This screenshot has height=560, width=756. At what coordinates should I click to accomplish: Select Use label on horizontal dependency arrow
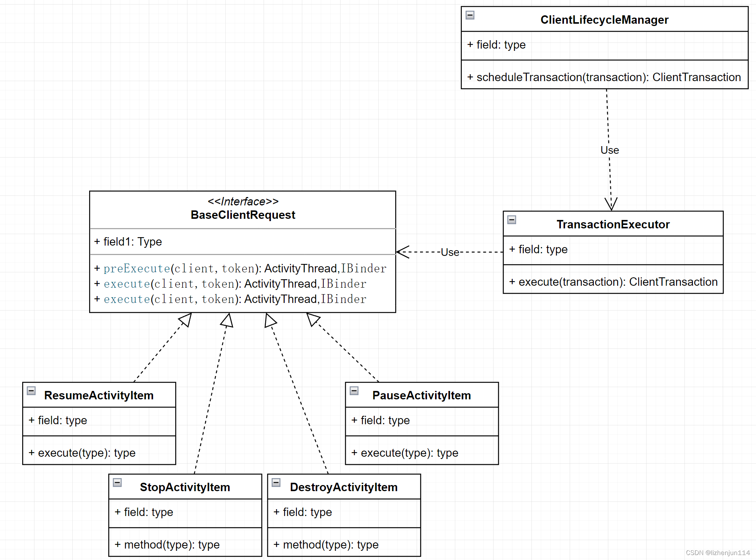(x=450, y=252)
